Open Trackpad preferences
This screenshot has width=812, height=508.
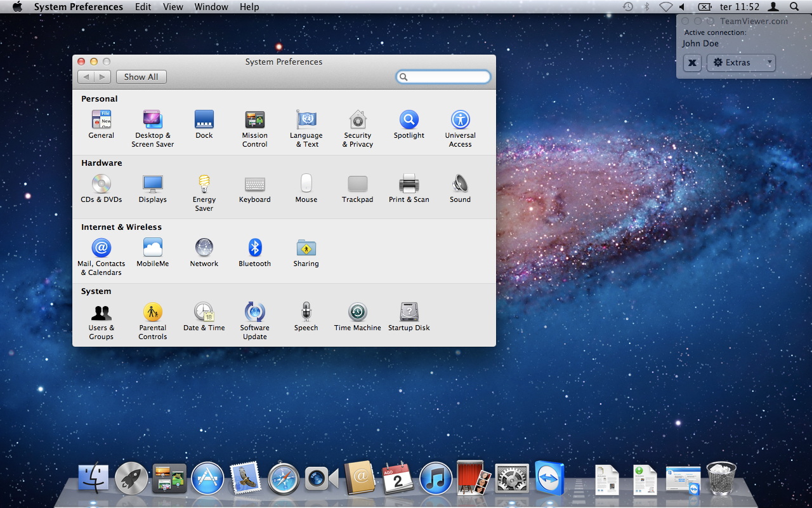[x=358, y=185]
